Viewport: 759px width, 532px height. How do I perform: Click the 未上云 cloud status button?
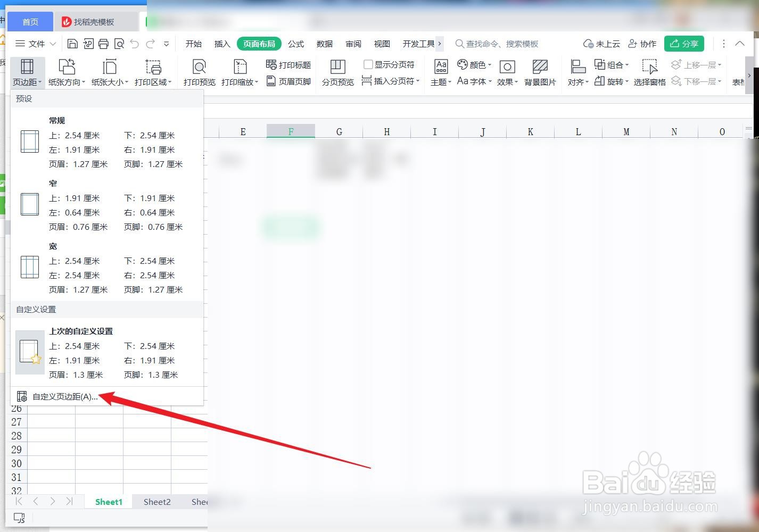pyautogui.click(x=601, y=44)
